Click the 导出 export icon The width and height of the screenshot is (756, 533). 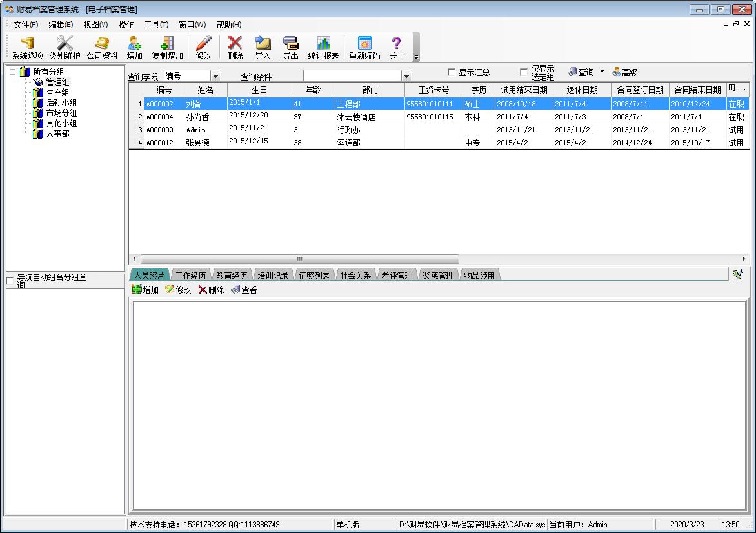[x=290, y=48]
